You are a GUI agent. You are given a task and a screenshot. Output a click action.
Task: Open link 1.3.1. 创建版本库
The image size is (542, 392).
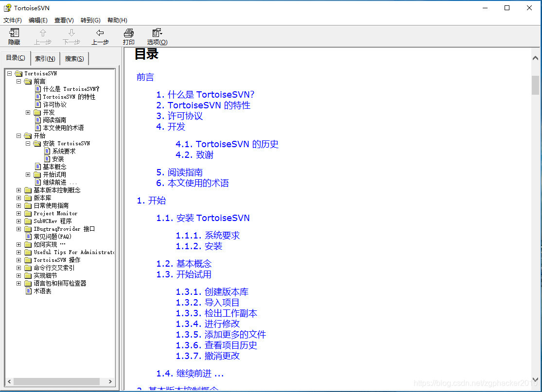tap(212, 292)
